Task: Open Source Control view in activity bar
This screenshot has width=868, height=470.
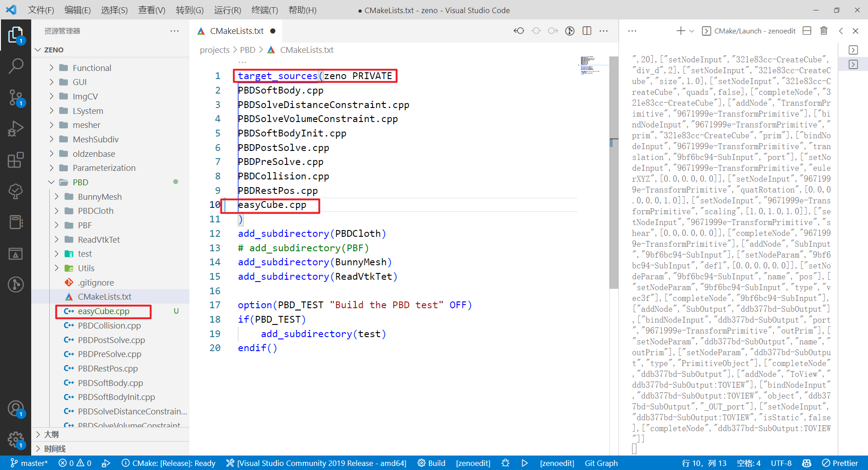Action: [x=16, y=98]
